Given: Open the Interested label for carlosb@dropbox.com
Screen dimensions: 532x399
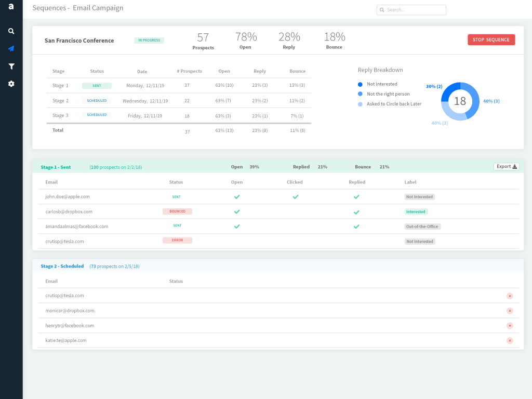Looking at the screenshot, I should pyautogui.click(x=416, y=212).
